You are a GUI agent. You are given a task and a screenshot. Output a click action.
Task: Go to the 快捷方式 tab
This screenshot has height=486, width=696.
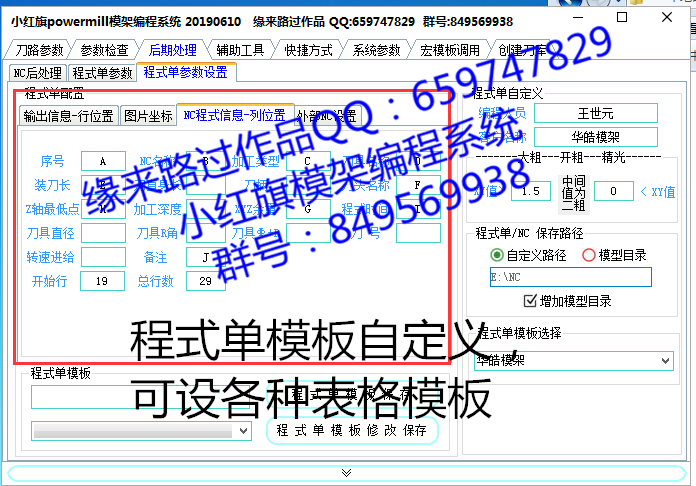point(308,50)
